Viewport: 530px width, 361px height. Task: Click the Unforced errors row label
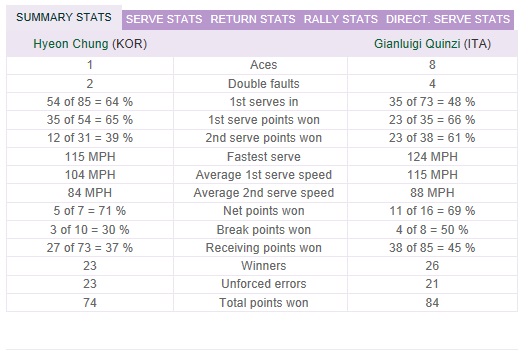[264, 284]
